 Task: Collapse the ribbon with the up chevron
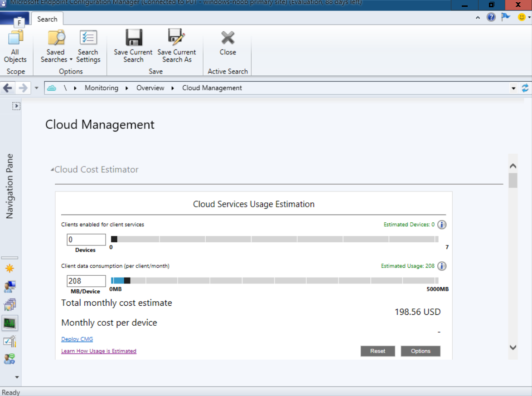(x=478, y=17)
